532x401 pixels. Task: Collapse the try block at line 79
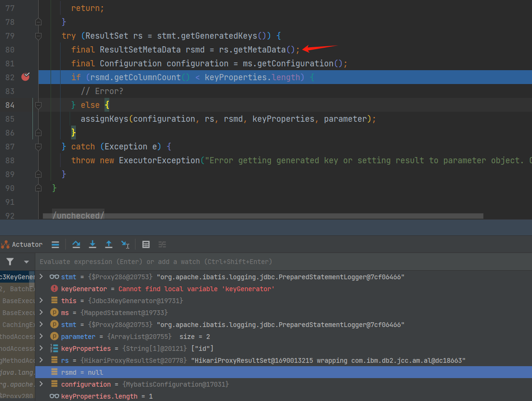[x=39, y=36]
